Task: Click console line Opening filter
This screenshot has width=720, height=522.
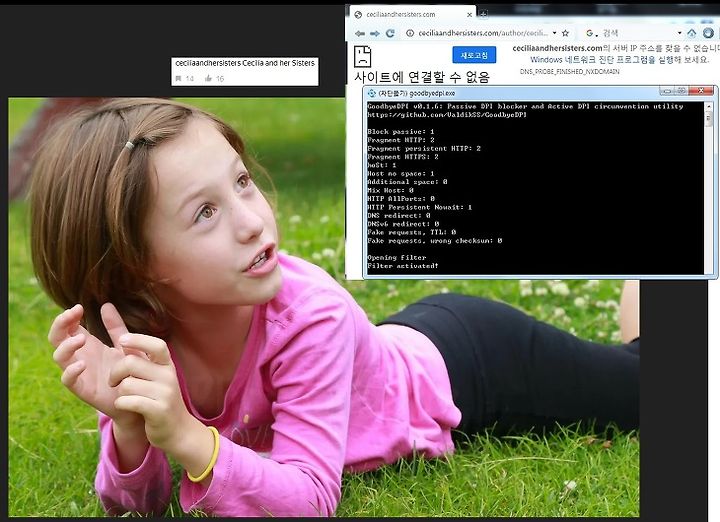Action: click(396, 258)
